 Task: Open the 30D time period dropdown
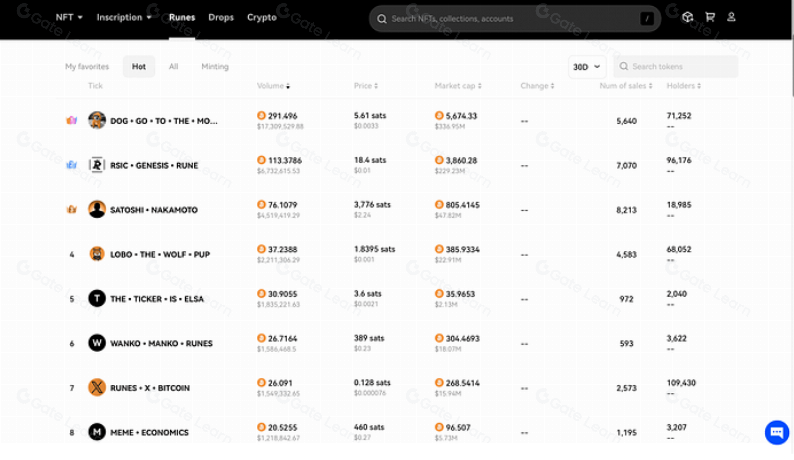click(x=586, y=67)
